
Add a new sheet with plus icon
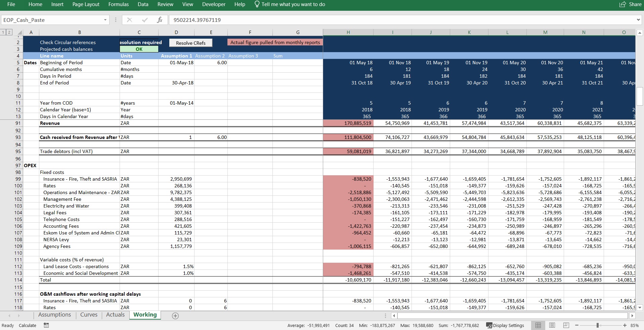coord(175,316)
